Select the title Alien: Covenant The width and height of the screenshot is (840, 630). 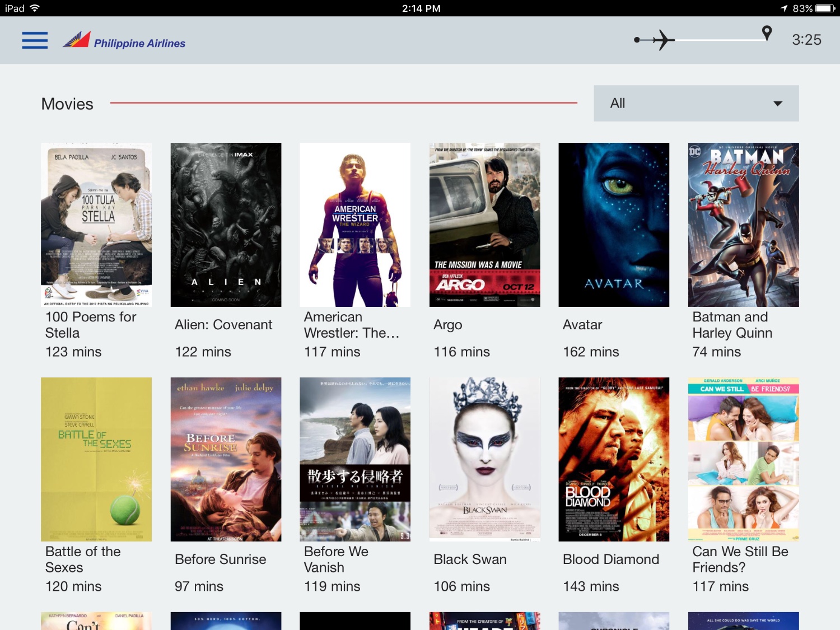click(223, 325)
